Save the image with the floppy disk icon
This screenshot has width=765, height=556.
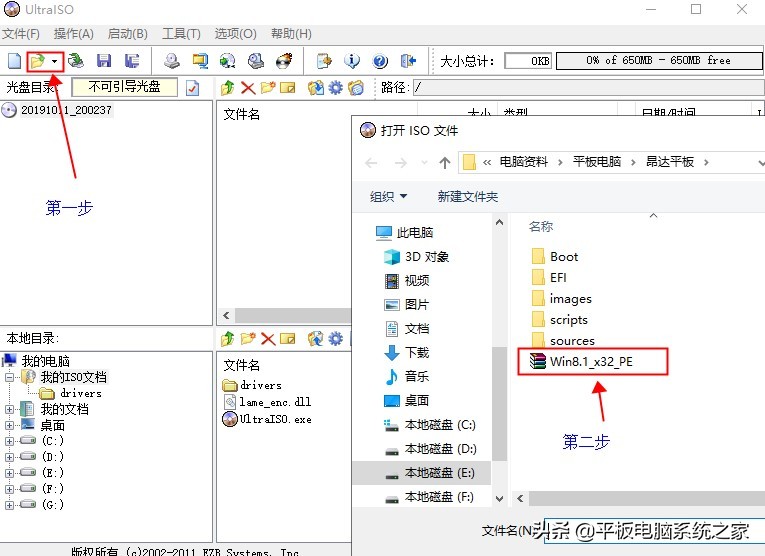point(104,61)
